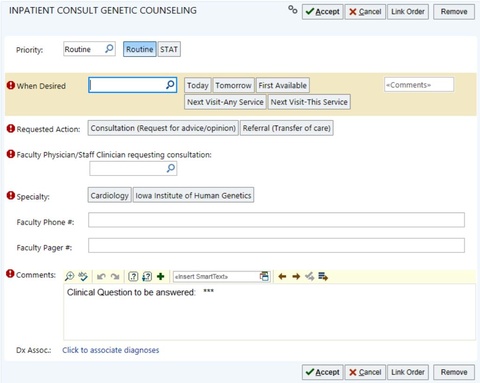The width and height of the screenshot is (480, 383).
Task: Click the bottom Link Order button
Action: (x=408, y=372)
